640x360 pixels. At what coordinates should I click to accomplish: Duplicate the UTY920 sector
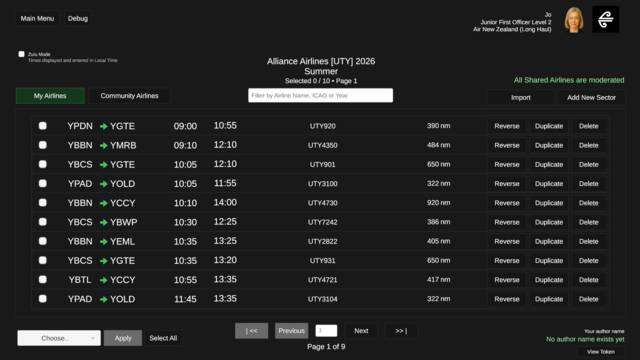click(549, 126)
